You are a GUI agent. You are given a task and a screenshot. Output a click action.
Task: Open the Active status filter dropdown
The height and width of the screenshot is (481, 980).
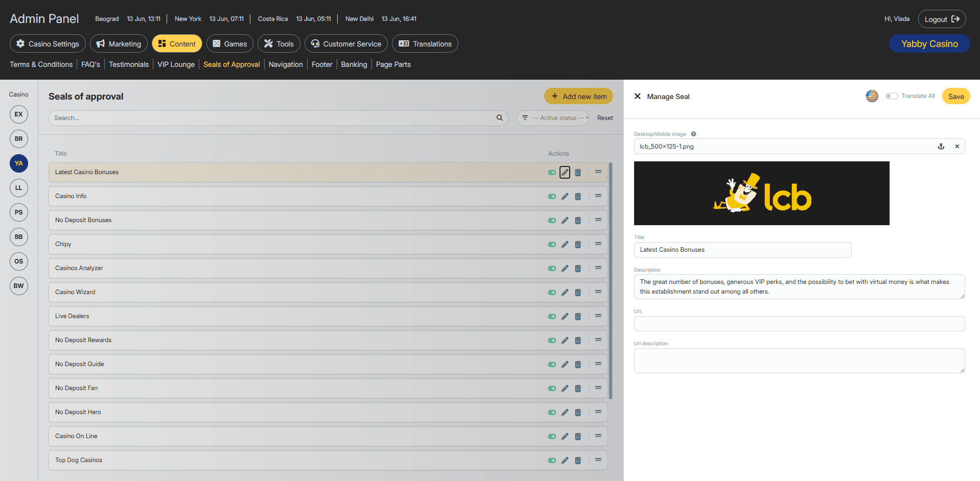tap(553, 118)
